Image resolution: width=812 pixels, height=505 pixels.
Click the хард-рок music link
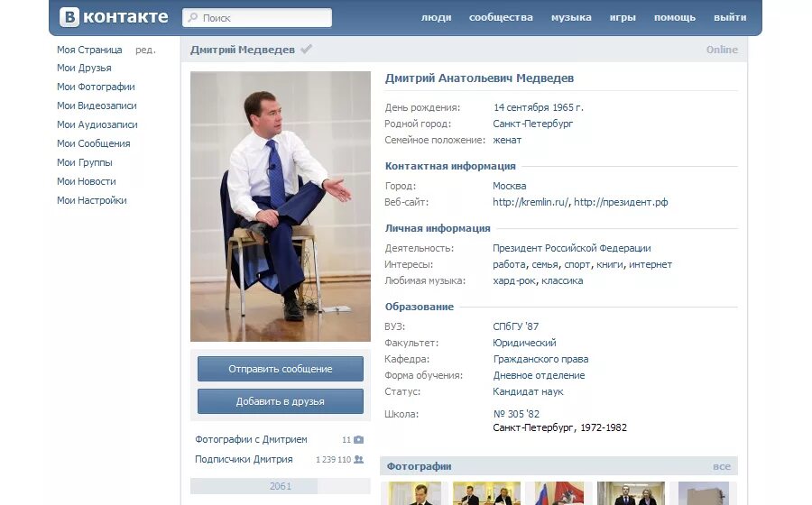pyautogui.click(x=514, y=281)
